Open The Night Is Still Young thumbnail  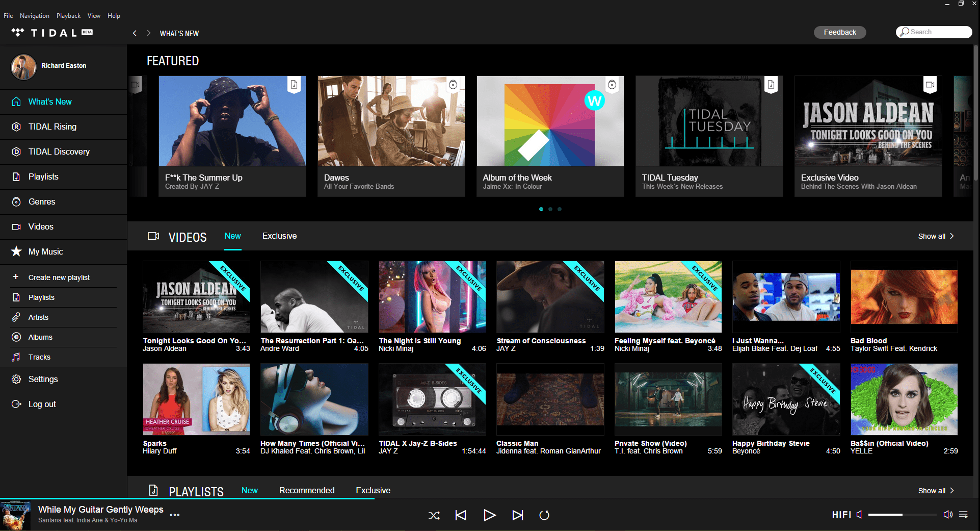click(432, 297)
